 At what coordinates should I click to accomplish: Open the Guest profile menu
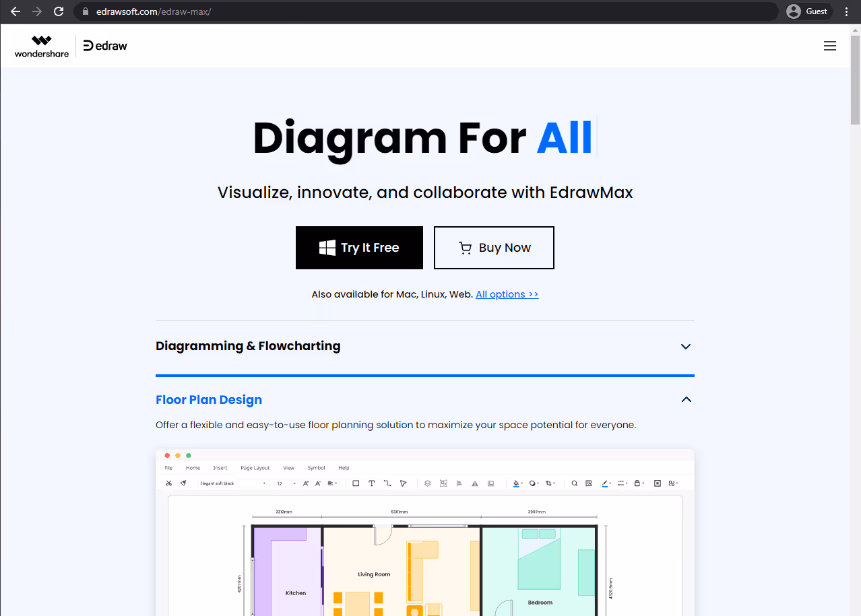(x=808, y=11)
